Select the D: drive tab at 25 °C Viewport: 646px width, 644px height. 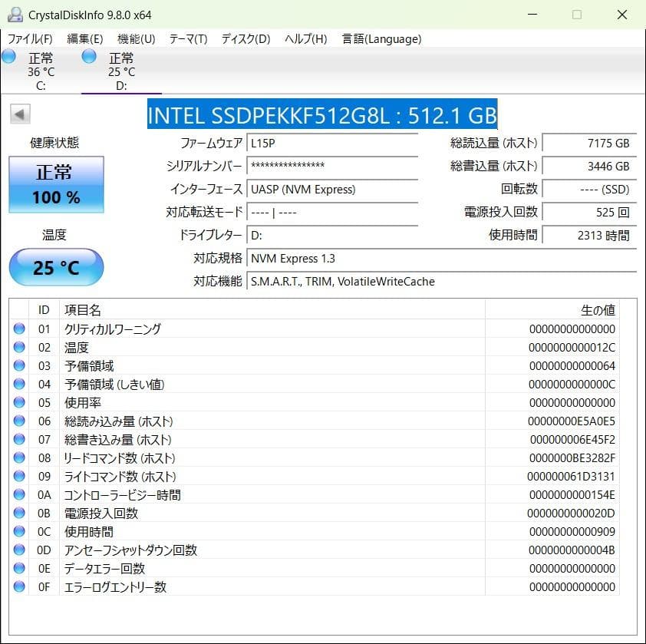coord(121,71)
